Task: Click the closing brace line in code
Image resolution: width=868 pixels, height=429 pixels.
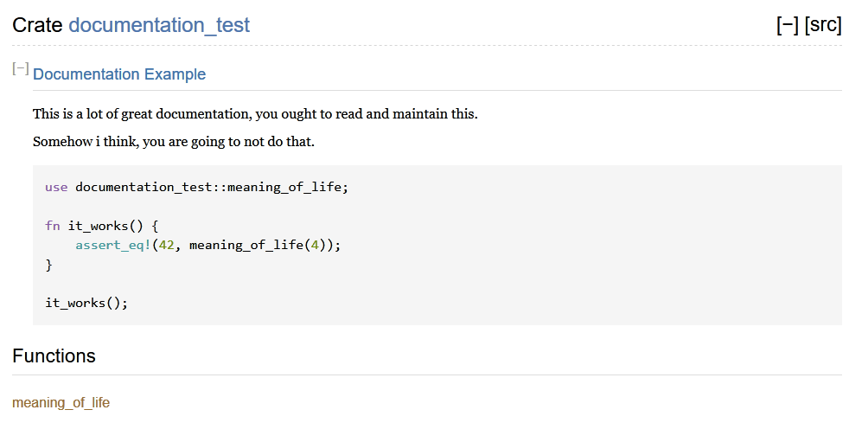Action: pos(49,265)
